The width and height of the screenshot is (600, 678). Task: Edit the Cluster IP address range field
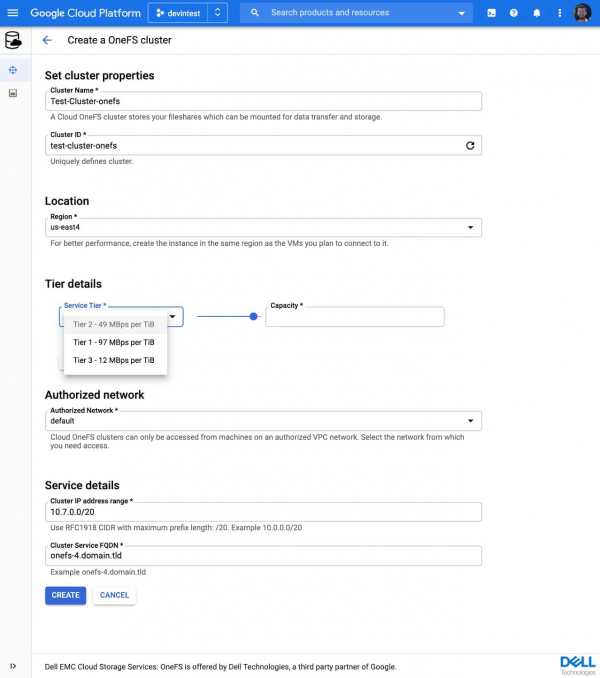pos(263,512)
